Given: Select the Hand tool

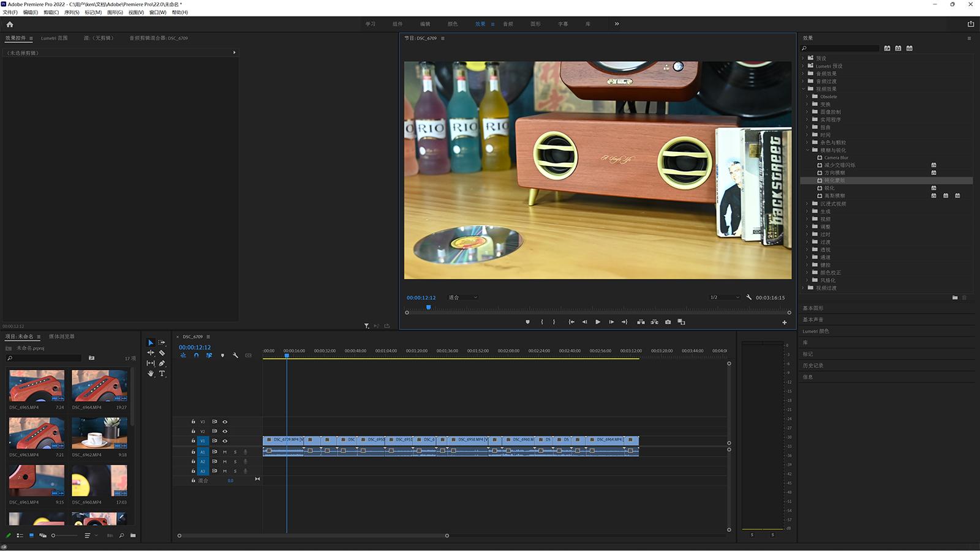Looking at the screenshot, I should coord(151,373).
